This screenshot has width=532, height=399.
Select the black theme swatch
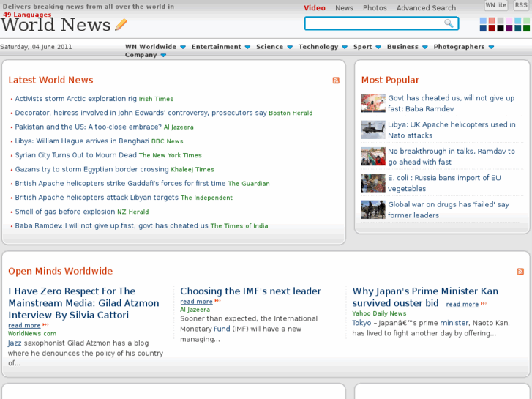tap(500, 28)
